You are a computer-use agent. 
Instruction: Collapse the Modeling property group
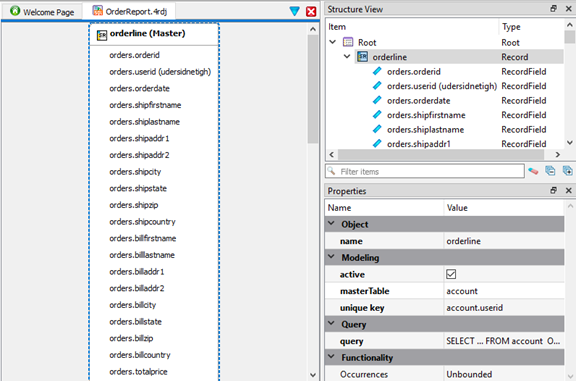(331, 257)
